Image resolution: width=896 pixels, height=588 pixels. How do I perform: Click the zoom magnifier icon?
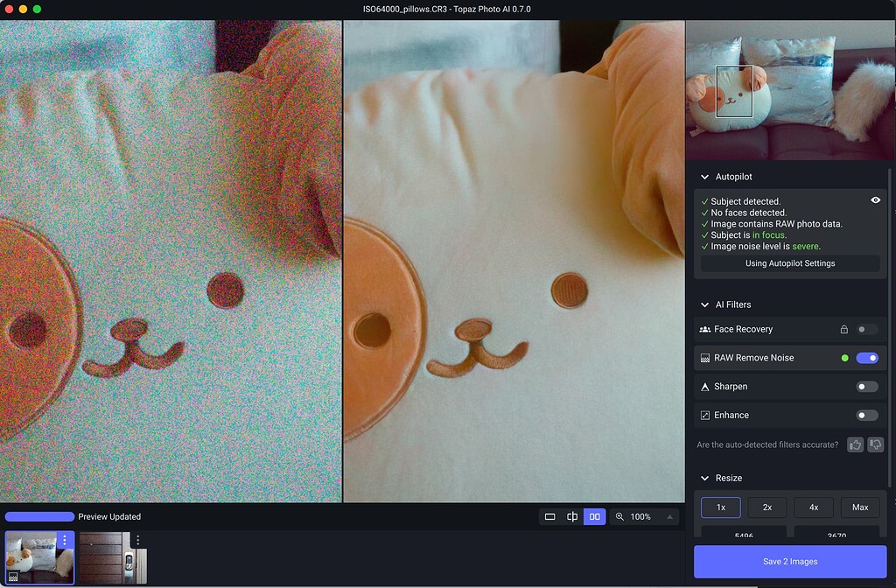pyautogui.click(x=621, y=516)
